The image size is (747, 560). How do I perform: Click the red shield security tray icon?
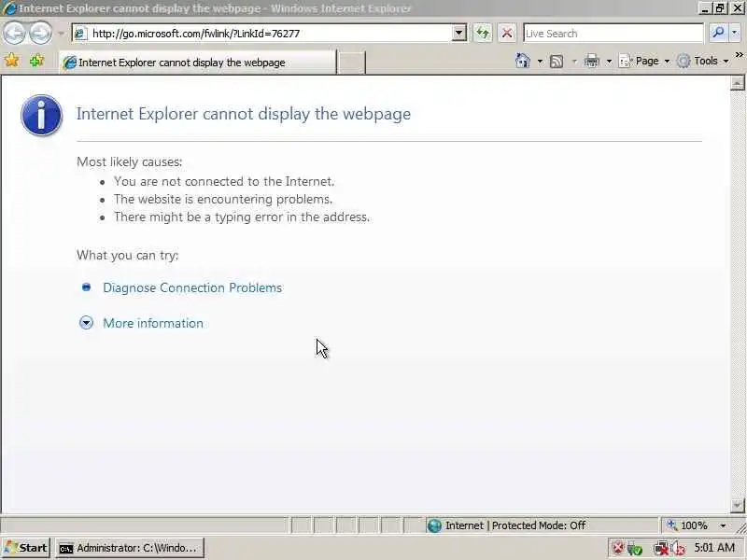(618, 548)
